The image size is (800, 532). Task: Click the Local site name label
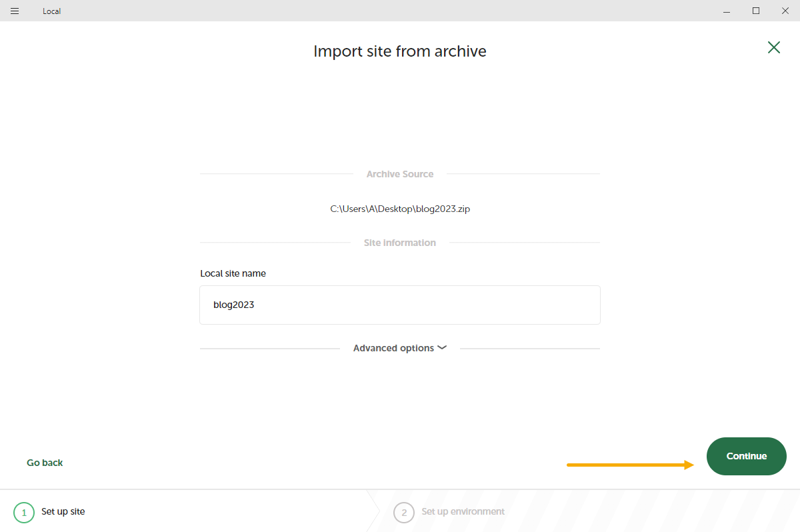[233, 273]
